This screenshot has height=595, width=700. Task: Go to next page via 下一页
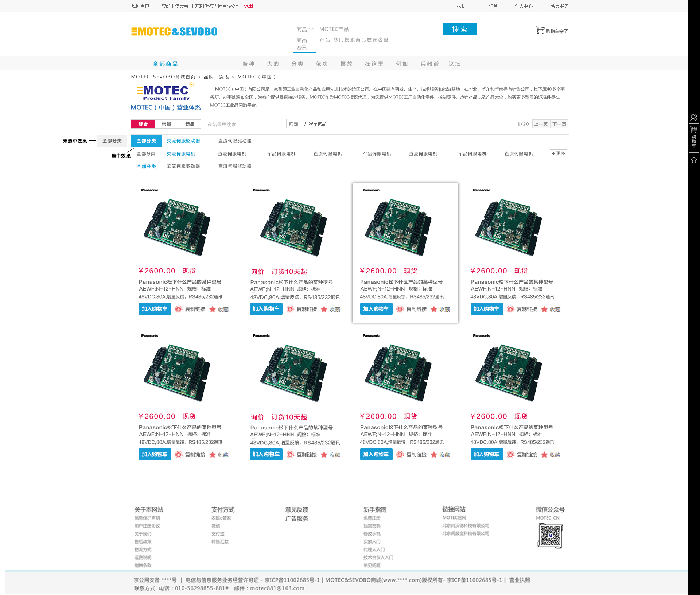click(559, 124)
